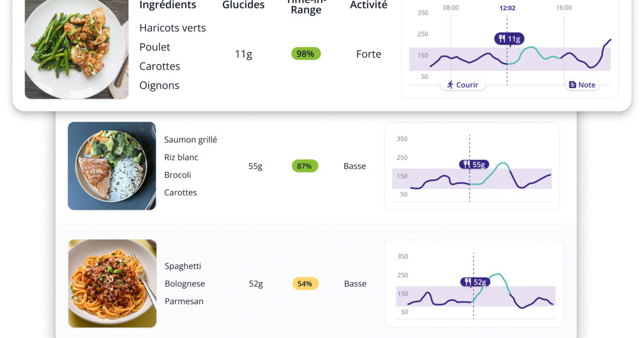Screen dimensions: 644x338
Task: Open the spaghetti bolognese meal photo
Action: coord(112,283)
